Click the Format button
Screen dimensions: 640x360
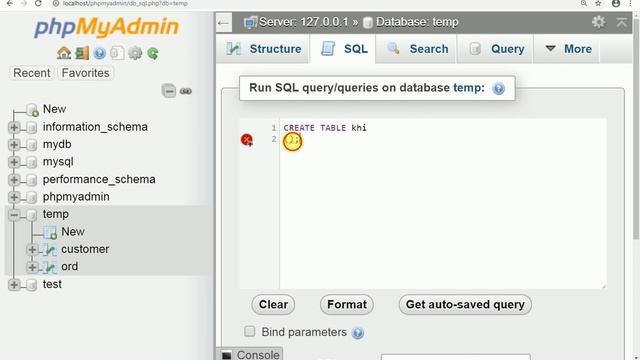tap(347, 304)
